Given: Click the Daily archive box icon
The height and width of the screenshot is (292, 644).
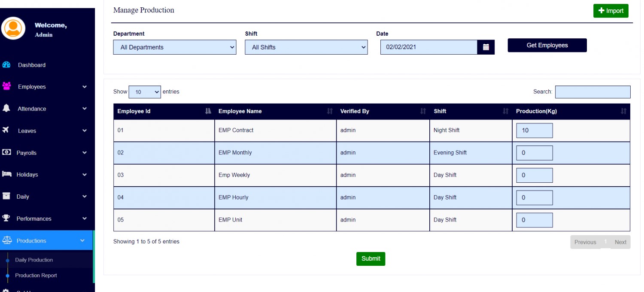Looking at the screenshot, I should click(x=6, y=196).
